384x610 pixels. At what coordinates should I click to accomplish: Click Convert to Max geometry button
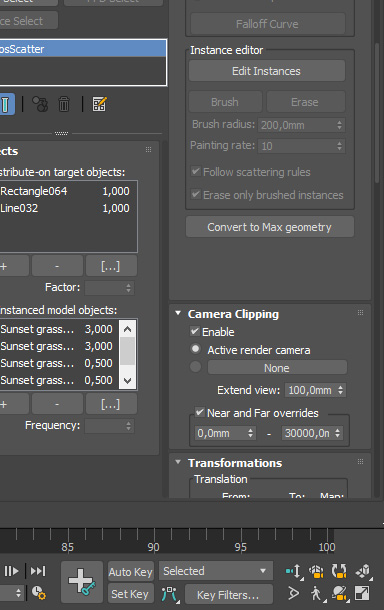[x=270, y=227]
